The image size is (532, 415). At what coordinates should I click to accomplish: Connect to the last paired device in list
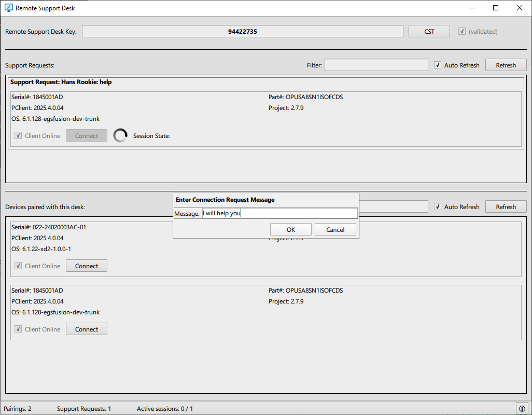pos(86,329)
